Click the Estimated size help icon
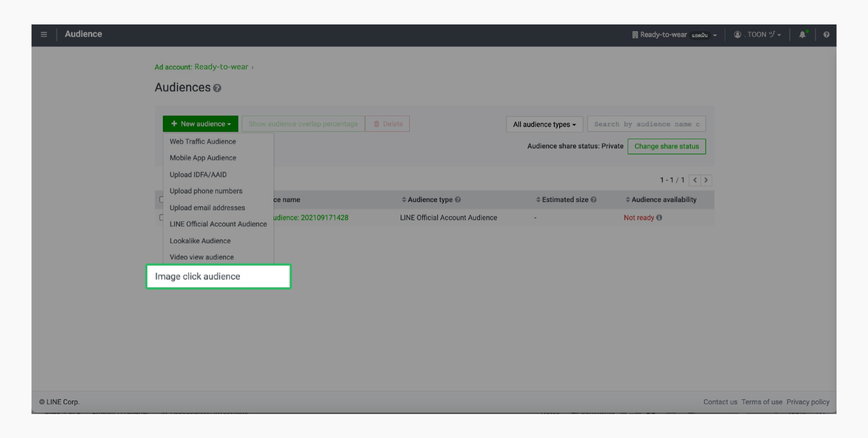The width and height of the screenshot is (868, 438). pyautogui.click(x=594, y=200)
